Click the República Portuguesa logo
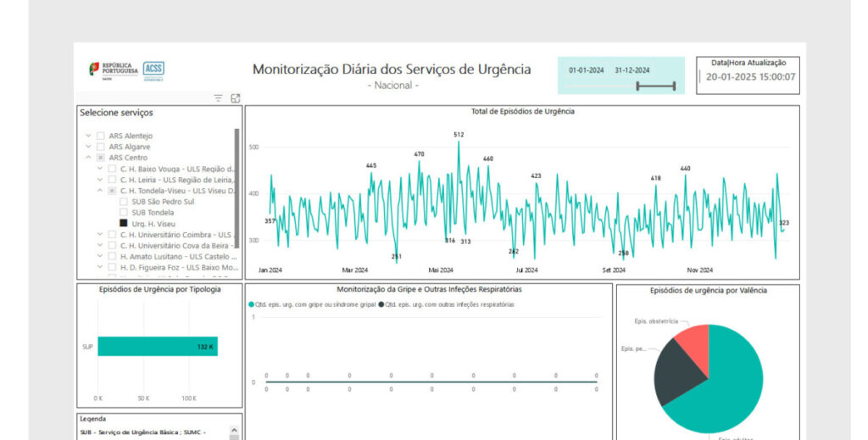Viewport: 868px width, 440px height. coord(114,70)
